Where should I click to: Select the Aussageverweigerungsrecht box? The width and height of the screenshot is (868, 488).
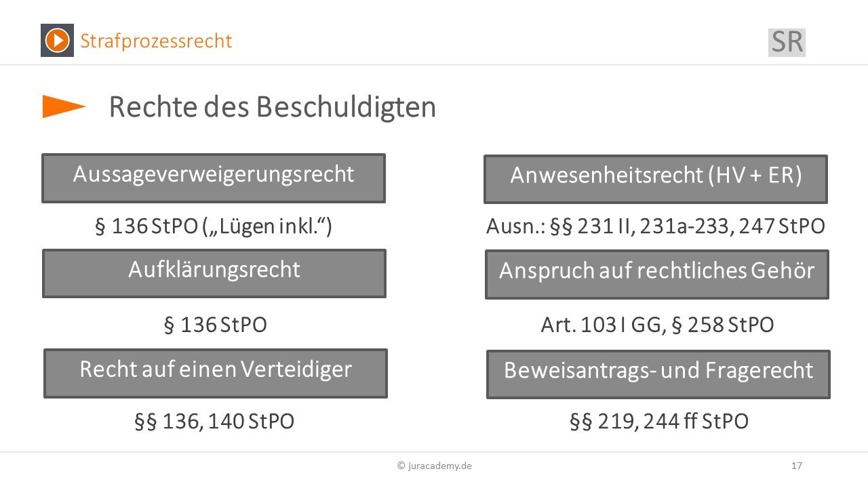click(x=214, y=178)
